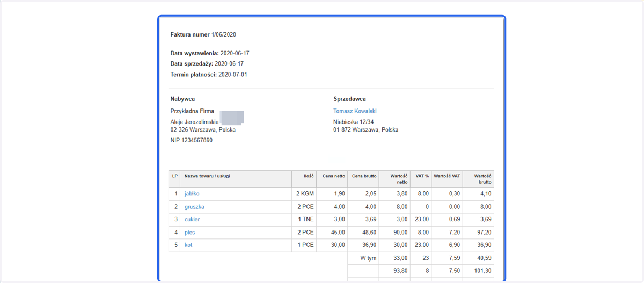Select the W tym summary label

click(x=368, y=258)
